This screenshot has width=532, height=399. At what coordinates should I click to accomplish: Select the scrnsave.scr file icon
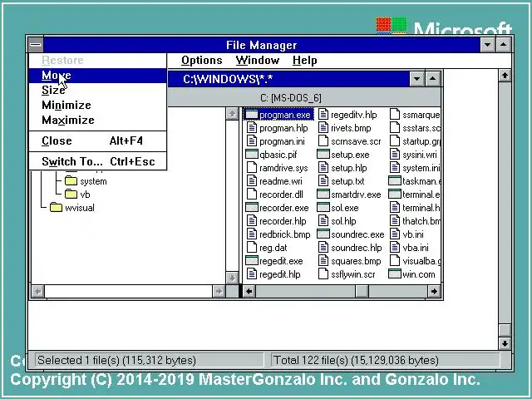pyautogui.click(x=323, y=141)
